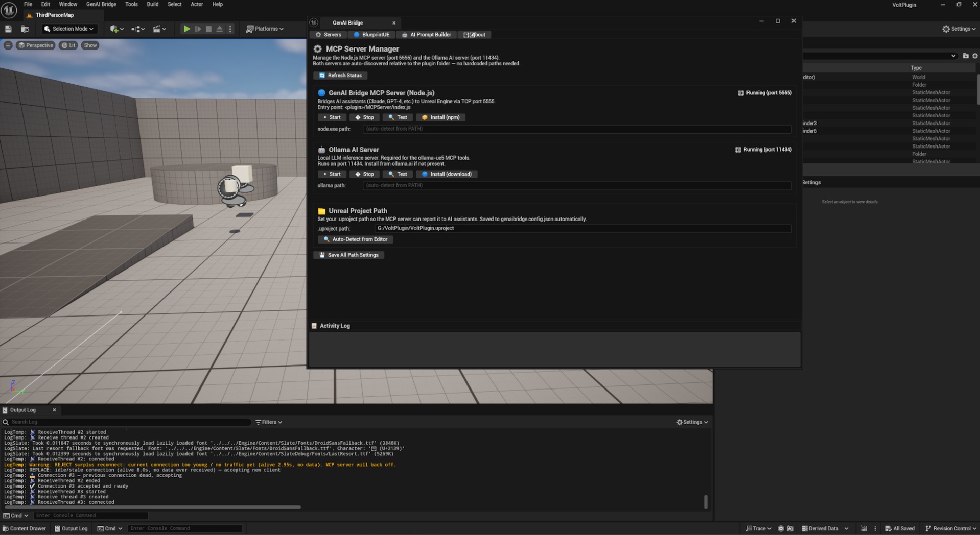Image resolution: width=980 pixels, height=535 pixels.
Task: Open the Selection Mode dropdown
Action: (x=68, y=29)
